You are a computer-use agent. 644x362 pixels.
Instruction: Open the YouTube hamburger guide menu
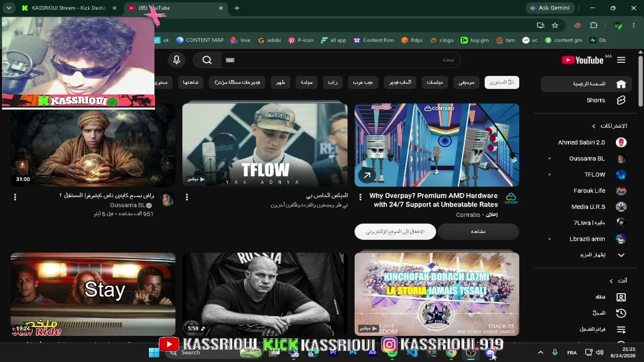coord(621,60)
